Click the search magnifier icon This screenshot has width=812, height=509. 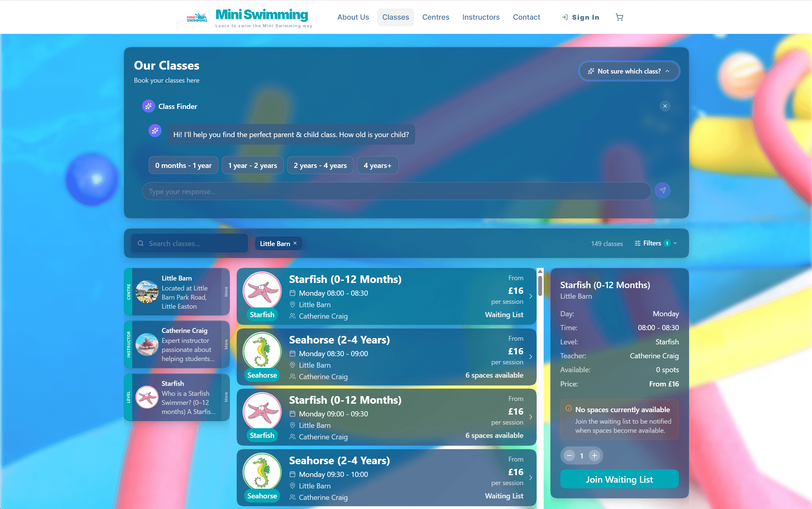click(141, 243)
